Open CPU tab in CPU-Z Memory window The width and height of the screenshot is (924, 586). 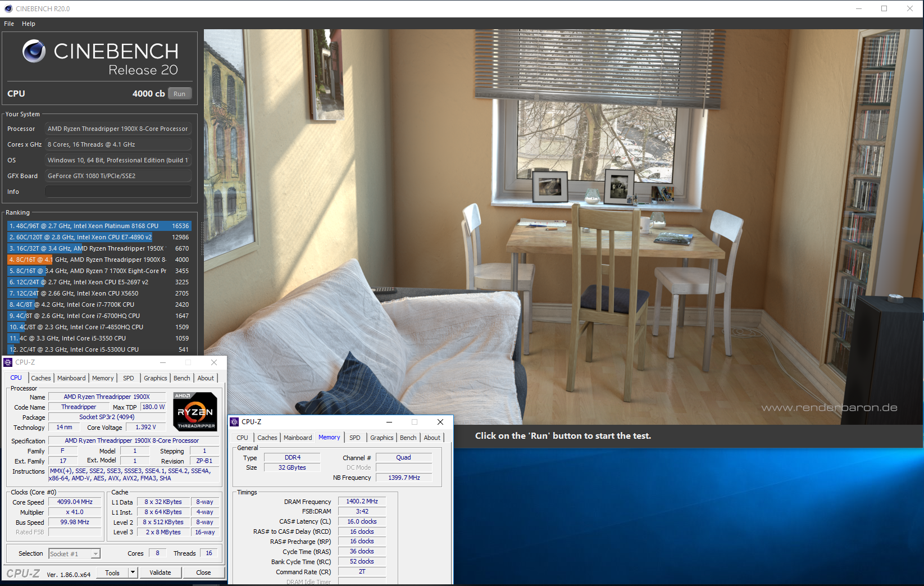pyautogui.click(x=242, y=438)
